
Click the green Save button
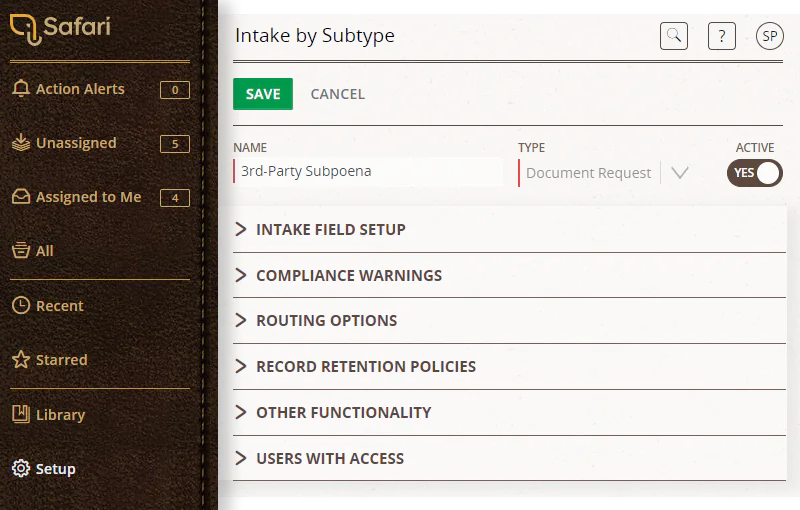click(263, 94)
